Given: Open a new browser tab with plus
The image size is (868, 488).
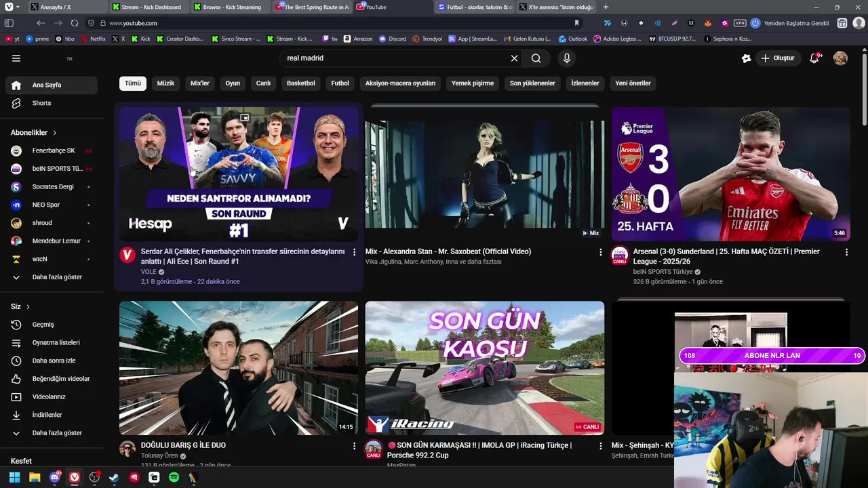Looking at the screenshot, I should click(x=606, y=7).
